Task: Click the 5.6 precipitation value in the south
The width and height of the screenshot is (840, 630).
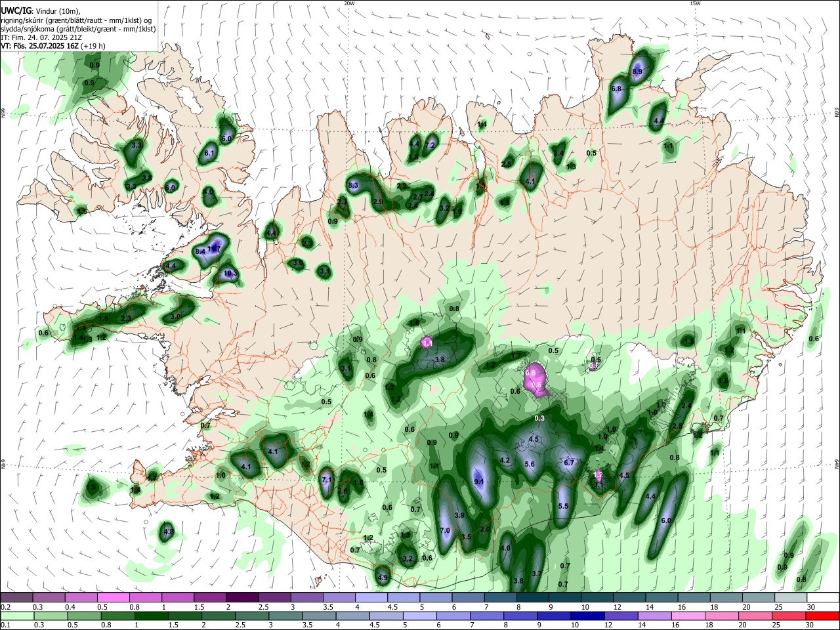Action: pyautogui.click(x=530, y=464)
